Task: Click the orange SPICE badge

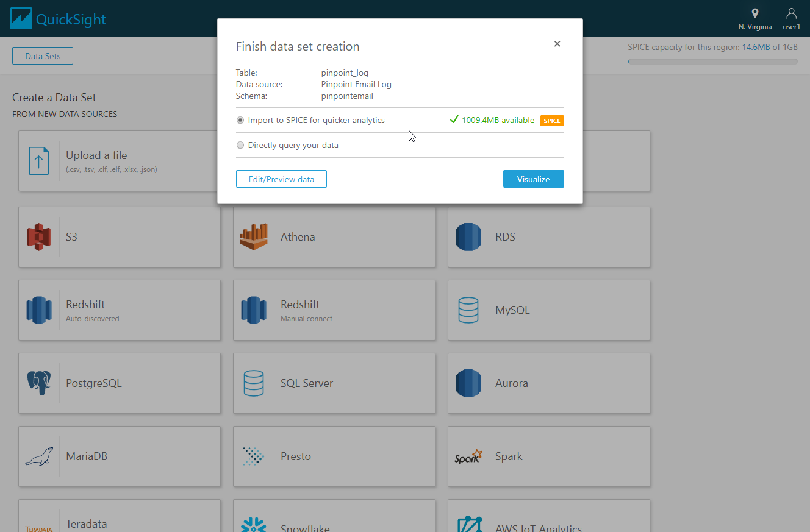Action: point(552,121)
